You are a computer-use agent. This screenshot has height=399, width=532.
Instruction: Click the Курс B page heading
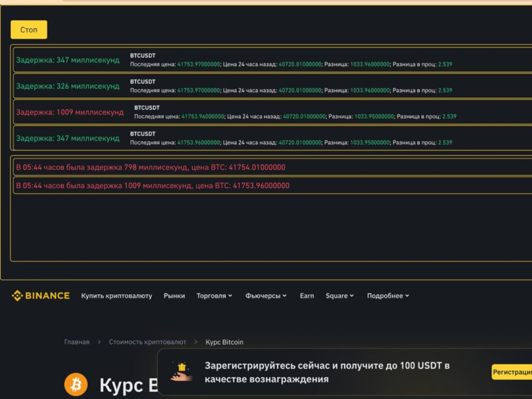129,385
